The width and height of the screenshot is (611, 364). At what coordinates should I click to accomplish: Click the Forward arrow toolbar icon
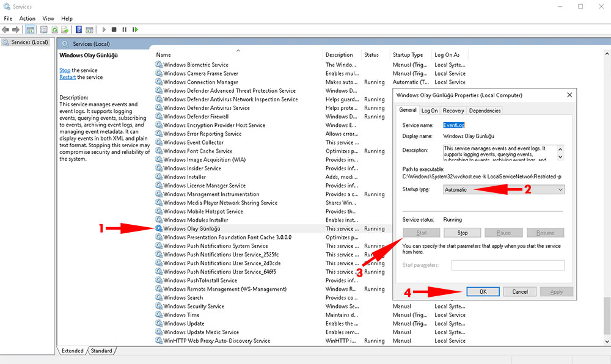point(16,29)
